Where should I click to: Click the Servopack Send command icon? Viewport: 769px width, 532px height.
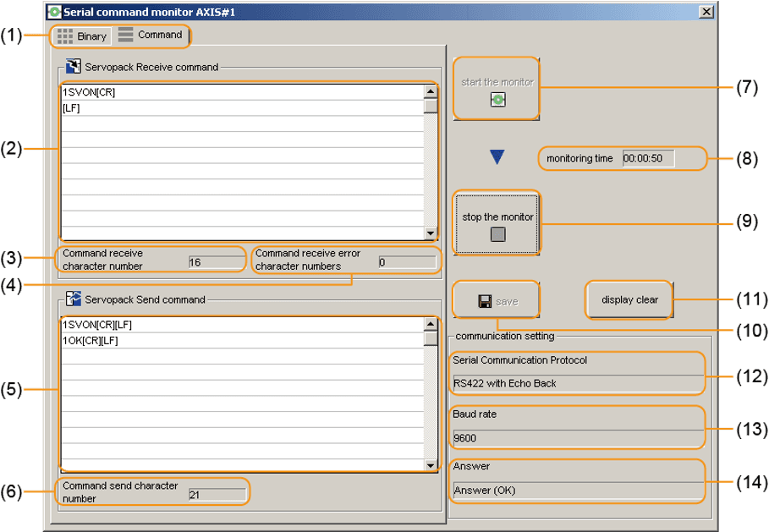(73, 299)
